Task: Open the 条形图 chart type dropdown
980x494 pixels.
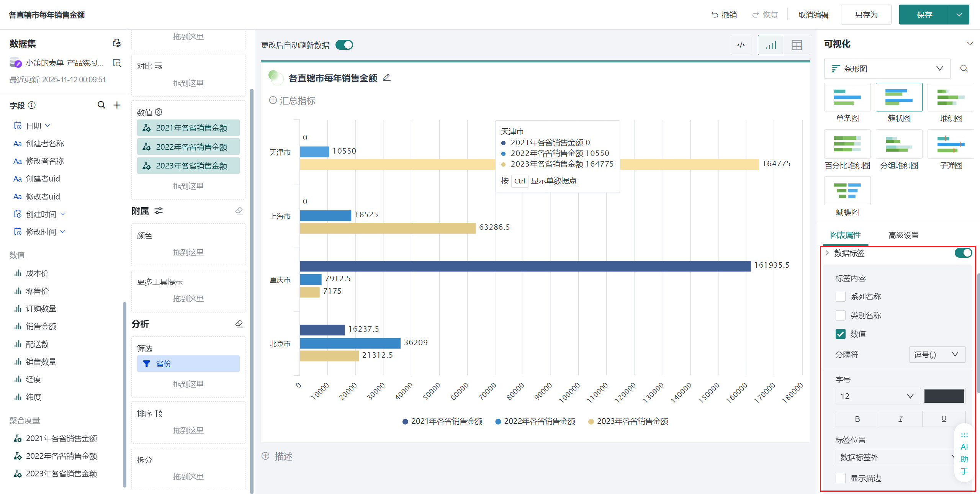Action: (887, 69)
